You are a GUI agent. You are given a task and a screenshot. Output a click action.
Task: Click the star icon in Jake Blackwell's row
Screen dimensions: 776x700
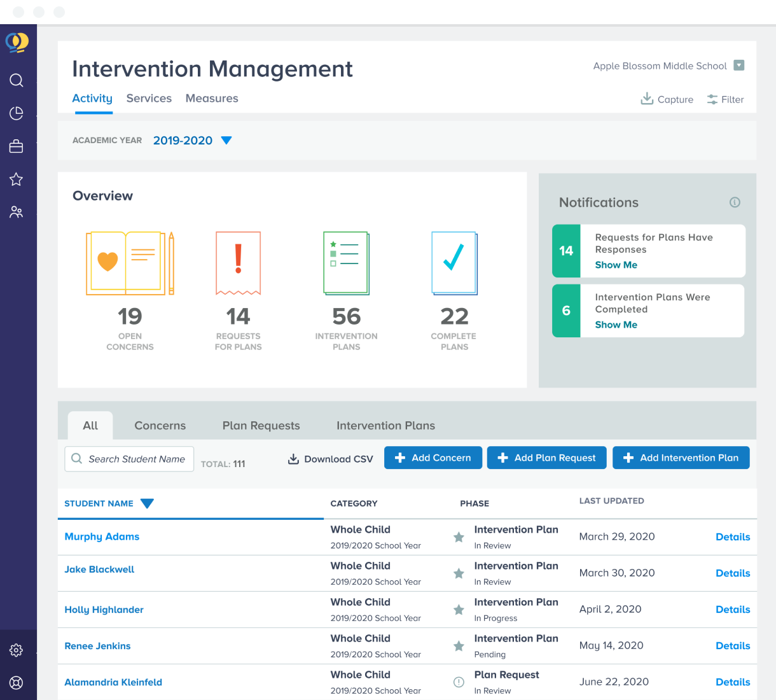point(459,573)
